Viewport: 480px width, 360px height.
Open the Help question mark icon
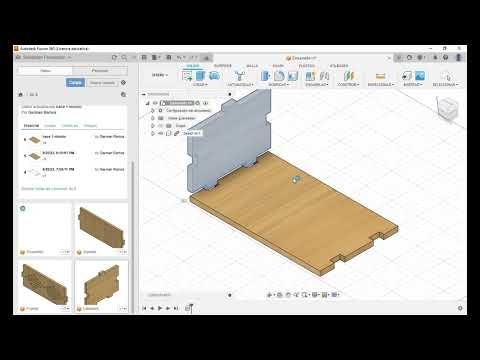click(446, 57)
